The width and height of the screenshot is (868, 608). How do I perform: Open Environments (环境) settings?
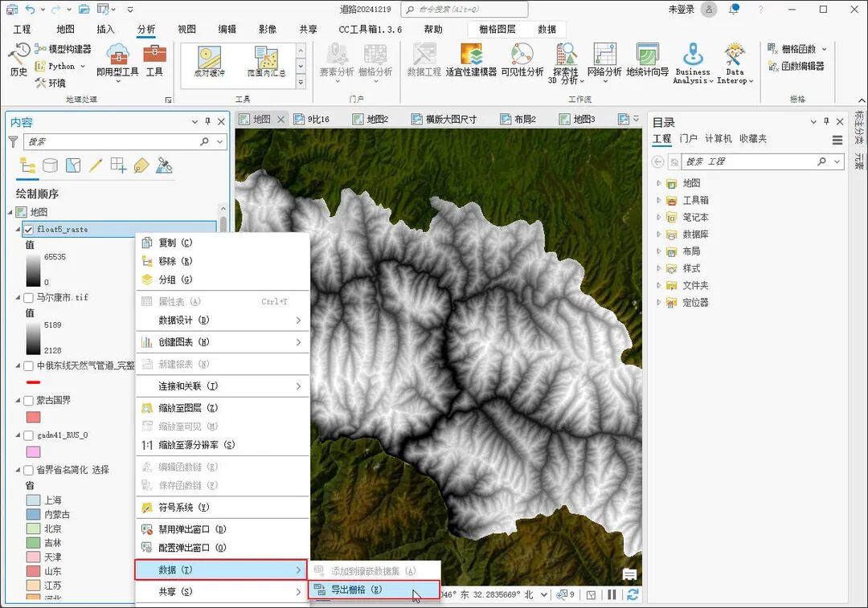tap(51, 83)
